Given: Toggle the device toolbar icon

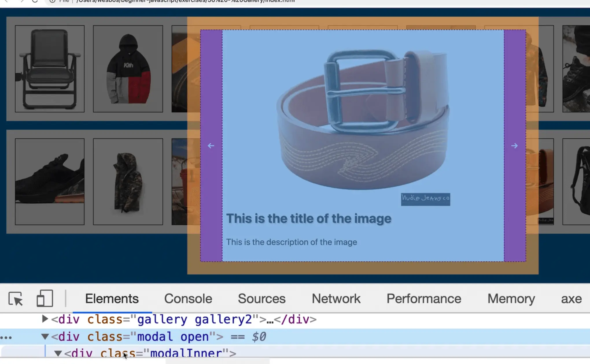Looking at the screenshot, I should [x=45, y=298].
